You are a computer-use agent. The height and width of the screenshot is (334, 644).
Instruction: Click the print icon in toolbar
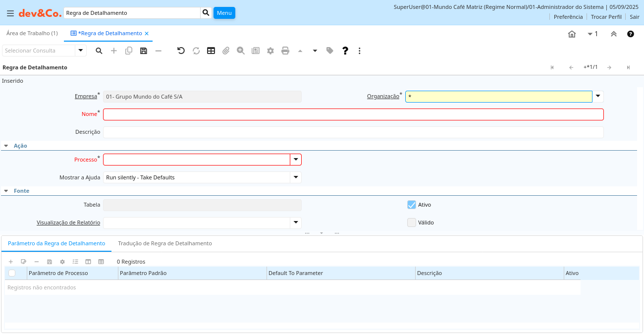285,51
